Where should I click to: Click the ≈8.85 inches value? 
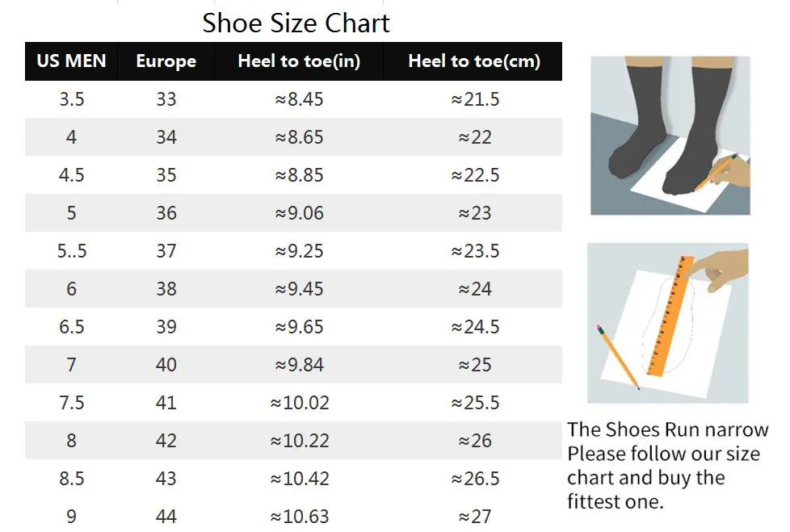[x=299, y=175]
